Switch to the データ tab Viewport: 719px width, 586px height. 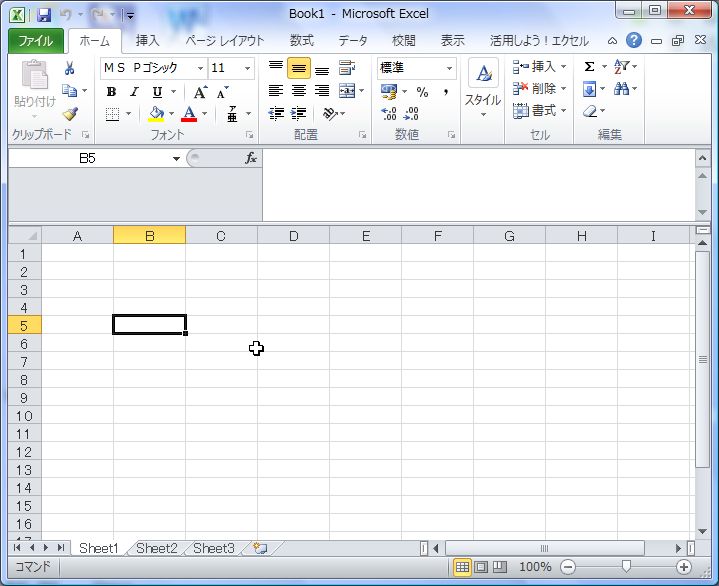tap(353, 41)
